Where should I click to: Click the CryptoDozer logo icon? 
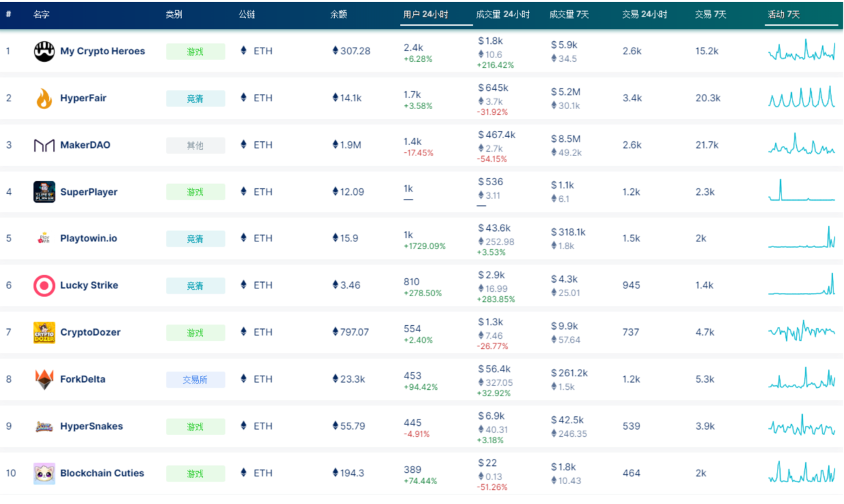[44, 332]
